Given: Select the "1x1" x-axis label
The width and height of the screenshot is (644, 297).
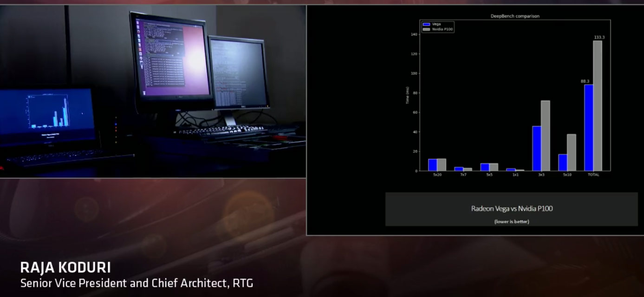Looking at the screenshot, I should coord(515,175).
